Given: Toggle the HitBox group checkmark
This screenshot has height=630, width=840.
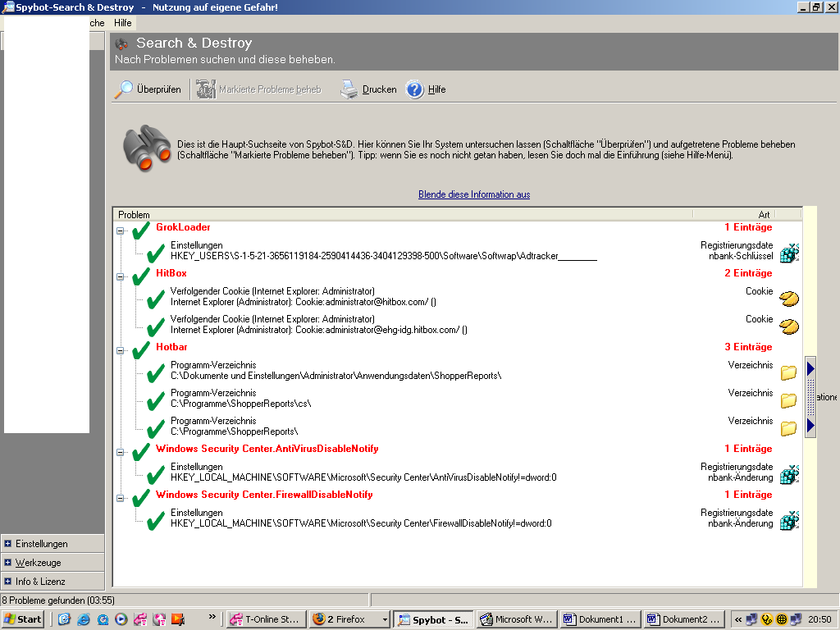Looking at the screenshot, I should [141, 276].
